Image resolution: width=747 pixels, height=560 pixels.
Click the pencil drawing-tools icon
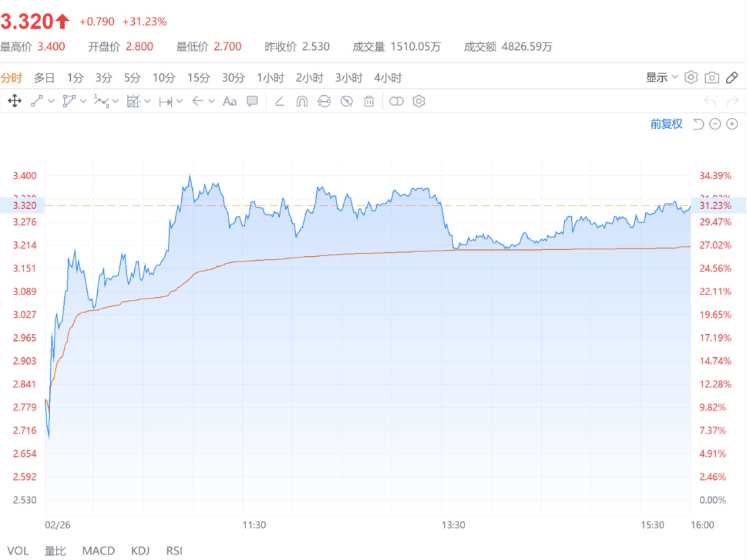point(732,77)
